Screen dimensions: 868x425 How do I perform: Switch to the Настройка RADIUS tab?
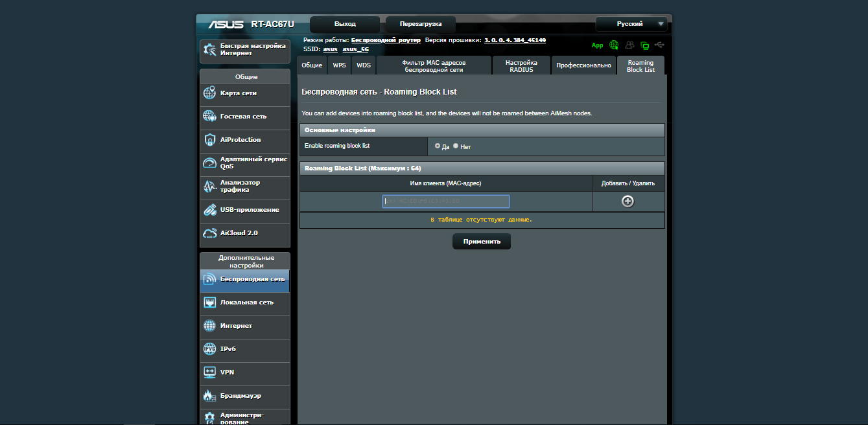pos(521,65)
